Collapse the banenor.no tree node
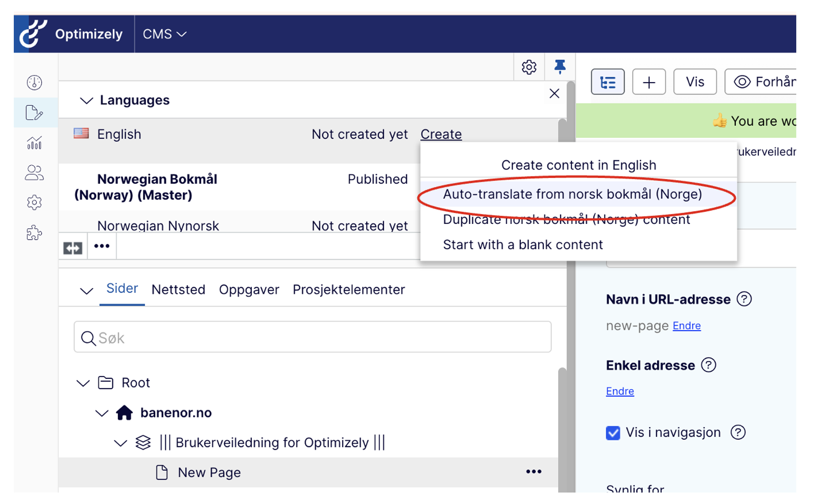Screen dimensions: 817x504 pyautogui.click(x=102, y=413)
